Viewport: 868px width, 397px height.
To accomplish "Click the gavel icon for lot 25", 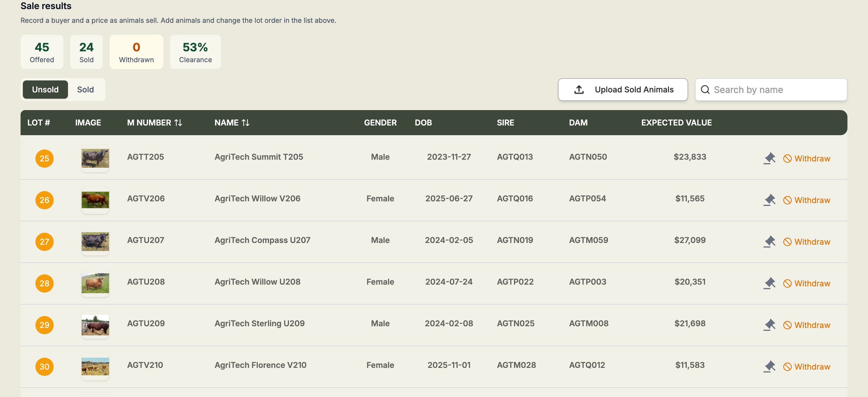I will tap(769, 159).
